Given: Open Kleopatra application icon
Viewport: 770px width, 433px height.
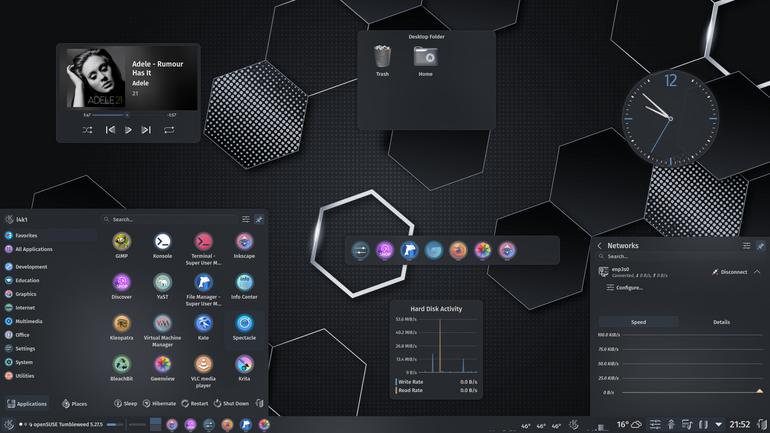Looking at the screenshot, I should click(121, 327).
